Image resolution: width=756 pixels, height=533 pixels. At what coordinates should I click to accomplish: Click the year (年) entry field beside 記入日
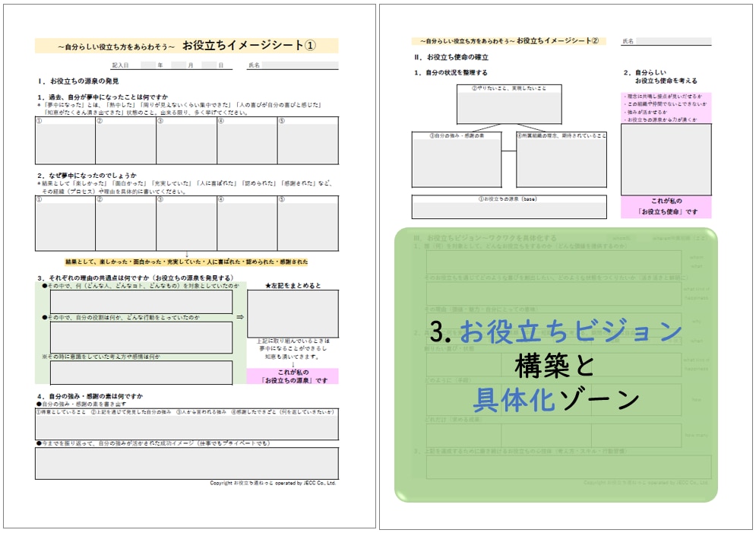point(148,65)
